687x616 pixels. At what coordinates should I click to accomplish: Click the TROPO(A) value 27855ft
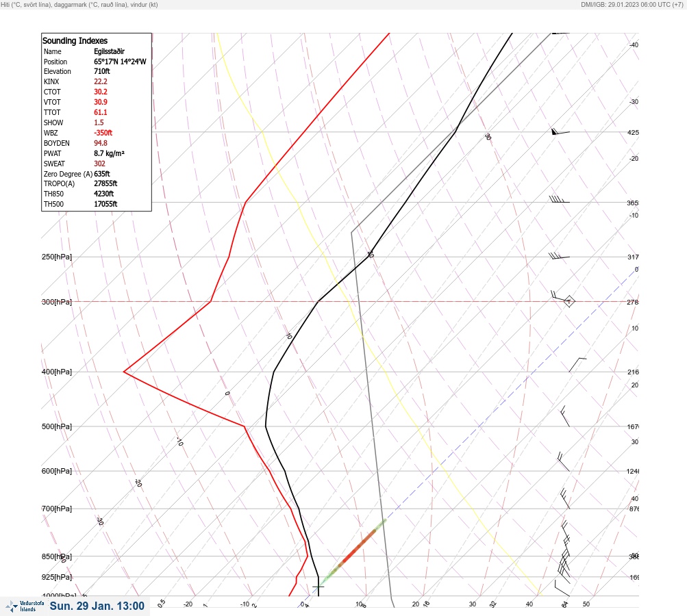click(105, 183)
